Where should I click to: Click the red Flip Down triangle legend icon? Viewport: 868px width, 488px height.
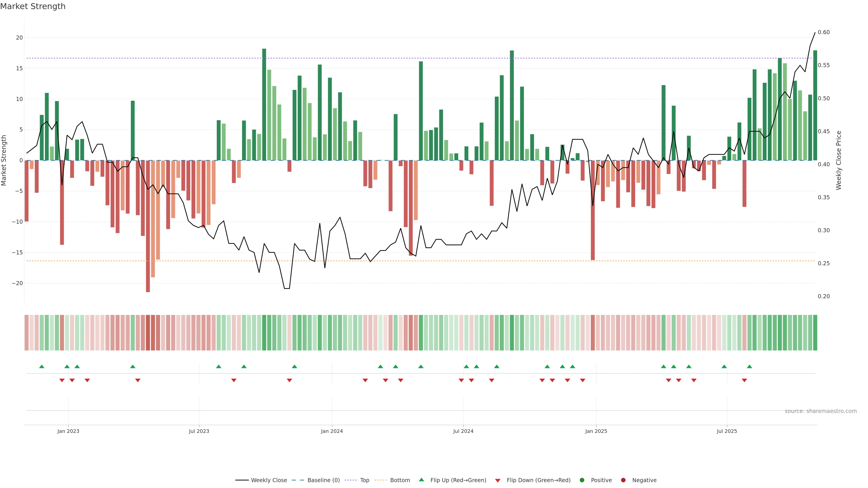tap(497, 480)
